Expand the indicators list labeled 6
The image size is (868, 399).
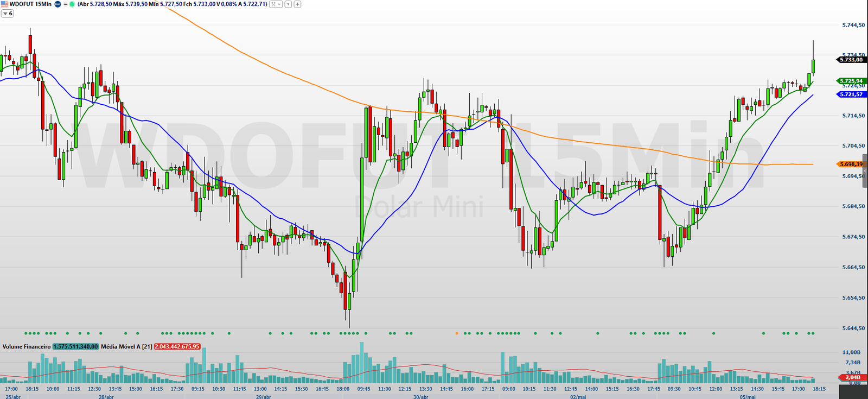coord(8,14)
